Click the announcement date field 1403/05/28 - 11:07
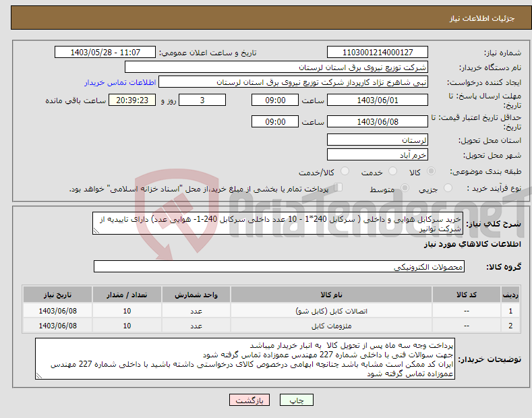This screenshot has height=418, width=532. (x=105, y=53)
